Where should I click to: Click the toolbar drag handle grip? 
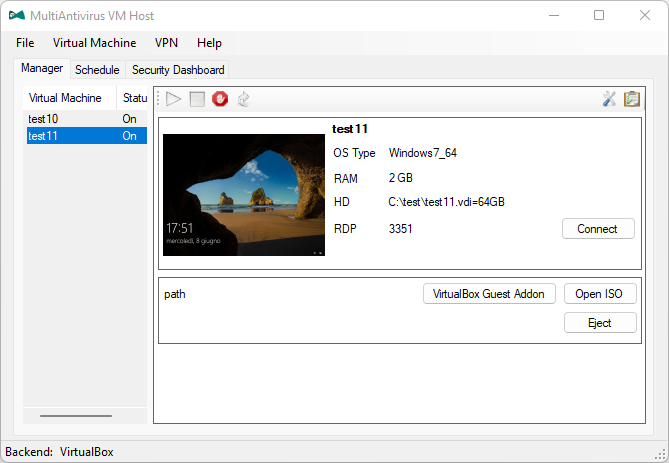[158, 99]
